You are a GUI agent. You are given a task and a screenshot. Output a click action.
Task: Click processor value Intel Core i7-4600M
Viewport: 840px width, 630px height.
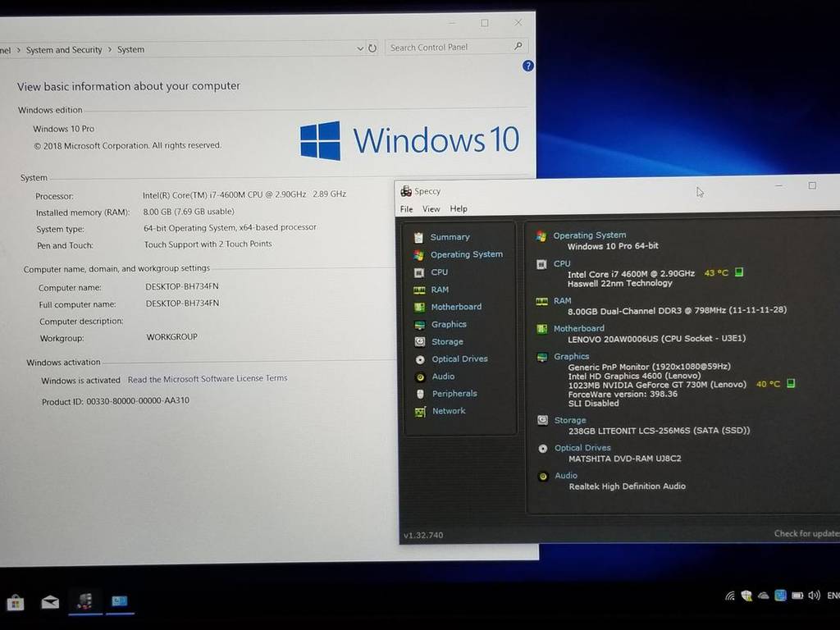click(244, 194)
